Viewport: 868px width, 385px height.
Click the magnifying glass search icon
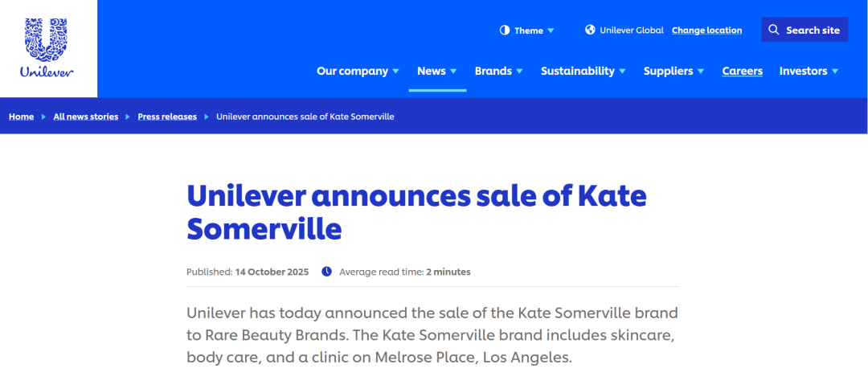coord(774,30)
